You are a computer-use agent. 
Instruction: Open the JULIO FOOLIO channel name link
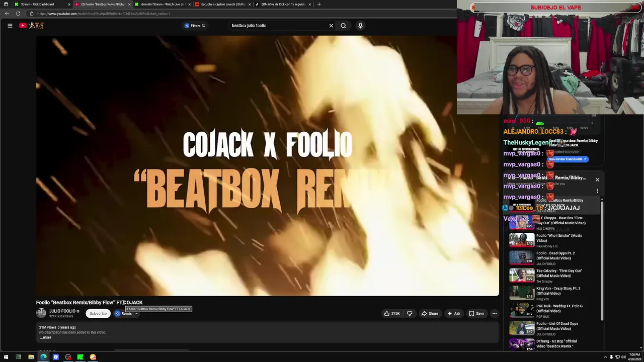point(62,311)
